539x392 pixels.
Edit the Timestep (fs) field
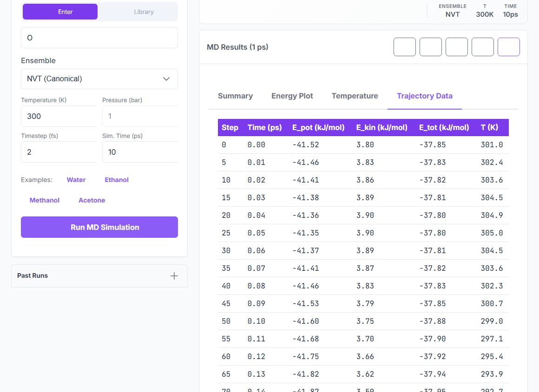click(59, 152)
